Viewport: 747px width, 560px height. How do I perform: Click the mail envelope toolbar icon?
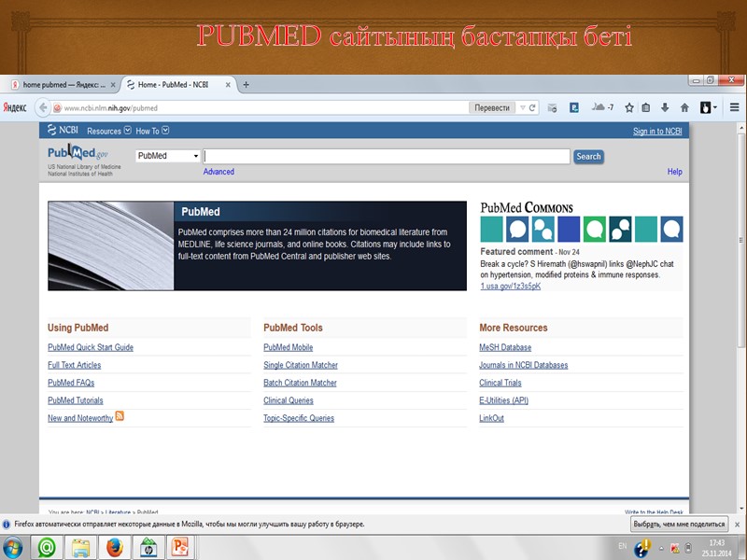point(552,108)
